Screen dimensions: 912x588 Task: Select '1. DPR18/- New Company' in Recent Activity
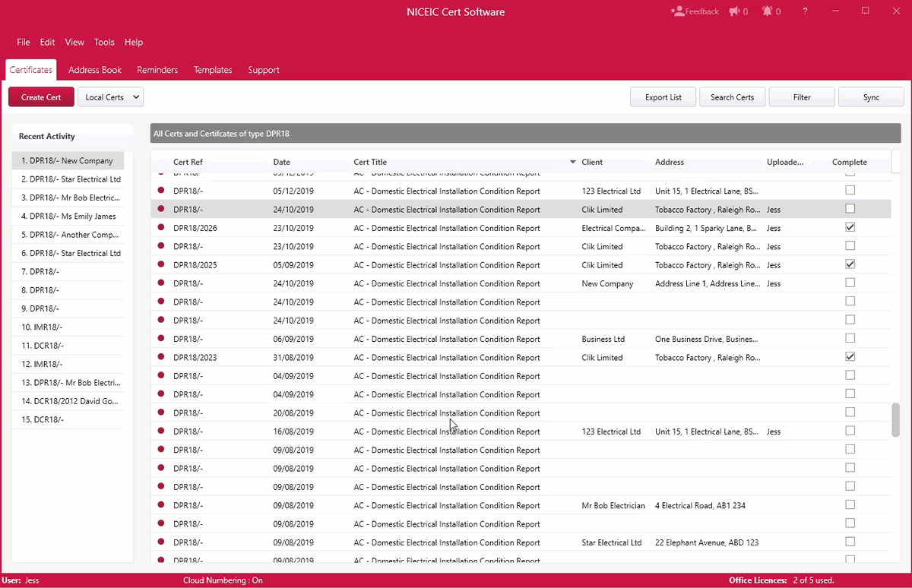point(68,160)
